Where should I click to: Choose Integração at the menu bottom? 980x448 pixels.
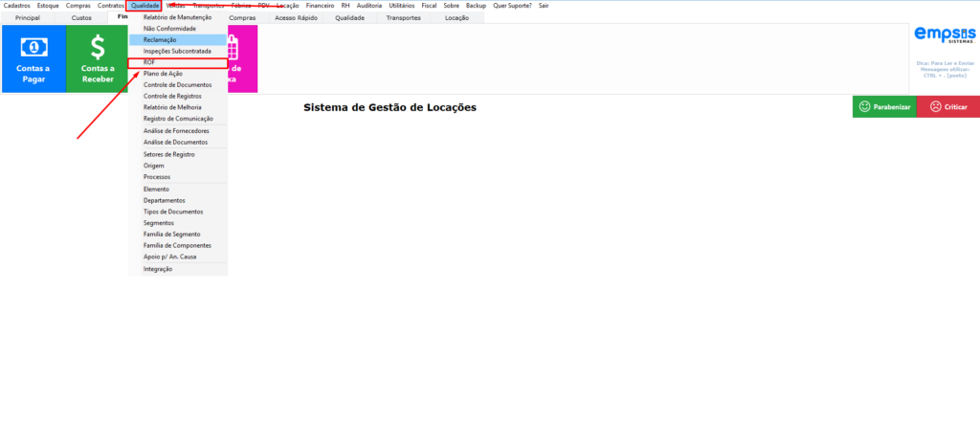point(158,269)
